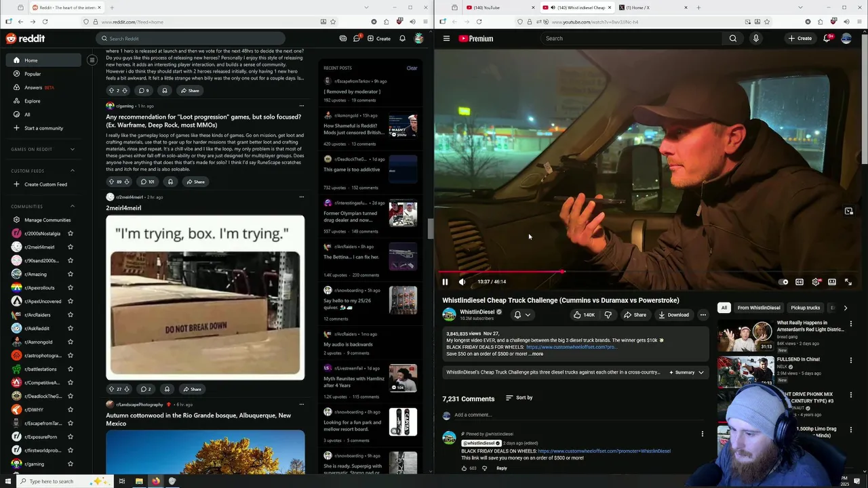Show more related chips arrow
The height and width of the screenshot is (488, 868).
846,308
